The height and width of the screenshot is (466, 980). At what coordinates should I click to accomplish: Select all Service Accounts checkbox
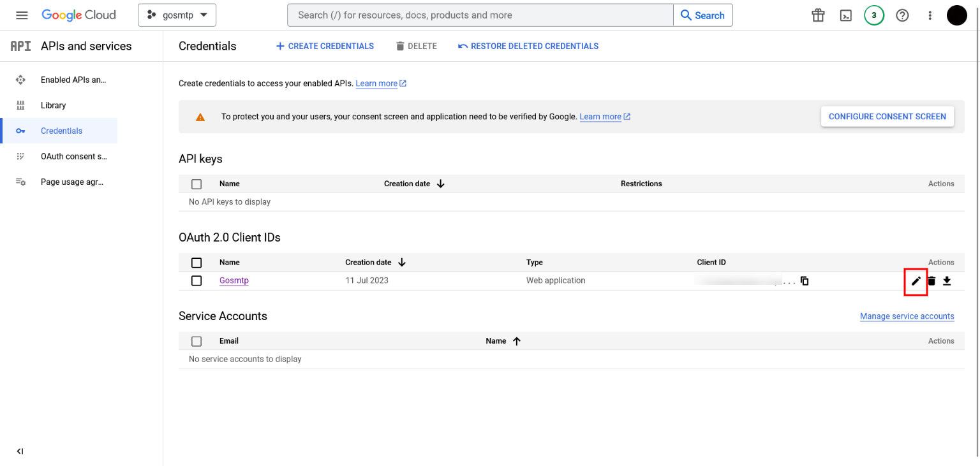point(197,341)
